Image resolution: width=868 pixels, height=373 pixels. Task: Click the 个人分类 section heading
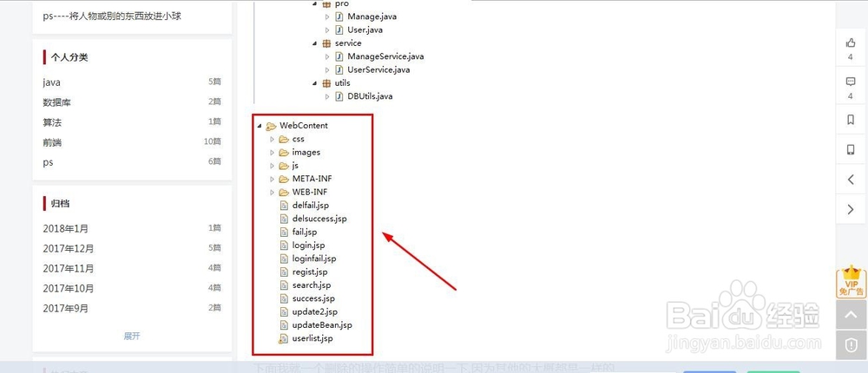[69, 57]
